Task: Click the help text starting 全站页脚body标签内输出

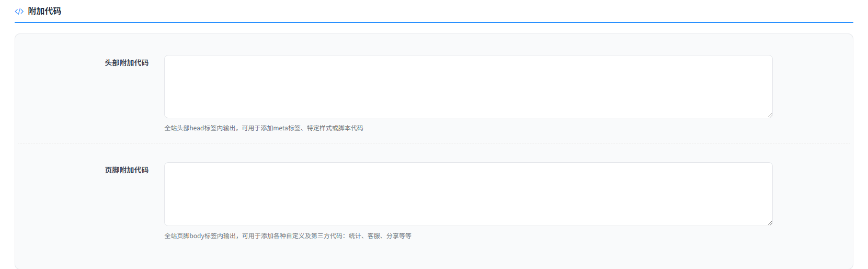Action: point(288,236)
